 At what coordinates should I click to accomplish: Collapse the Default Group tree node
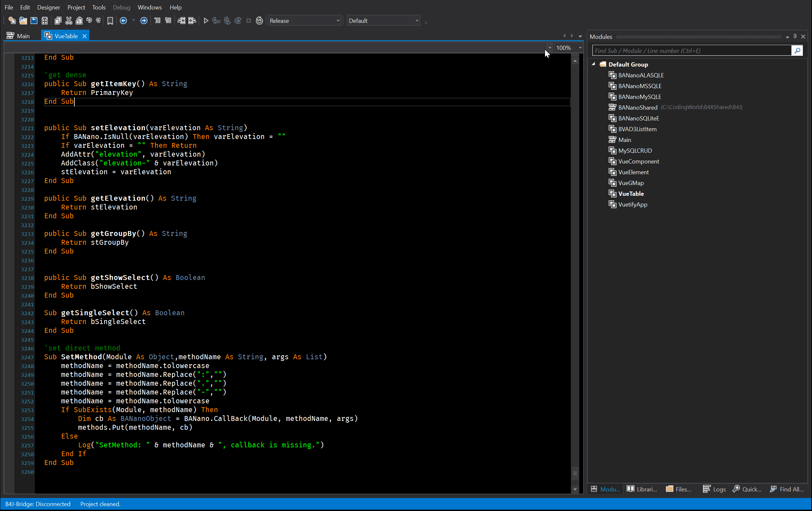pyautogui.click(x=593, y=64)
